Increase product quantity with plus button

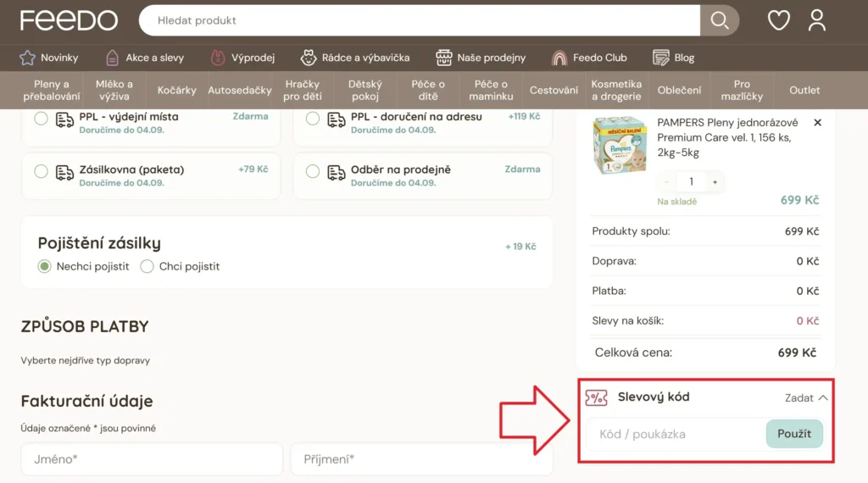[x=715, y=182]
